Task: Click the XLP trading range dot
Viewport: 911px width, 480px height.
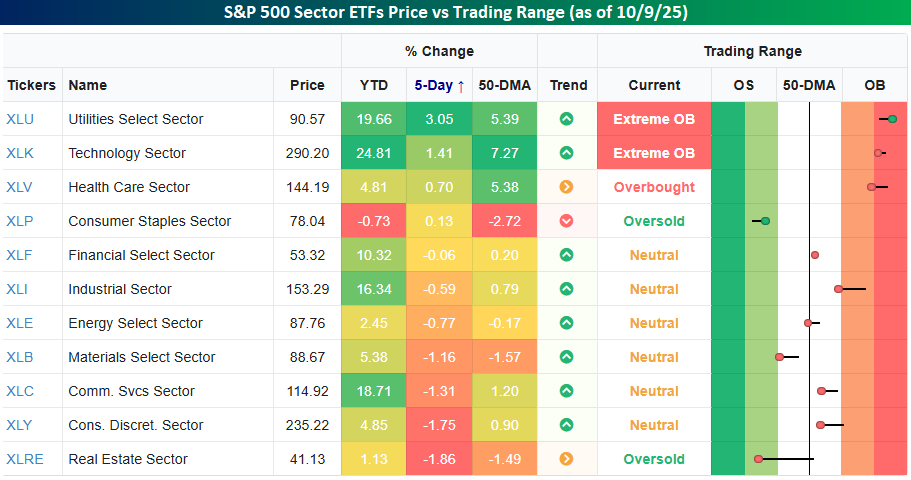Action: click(765, 221)
